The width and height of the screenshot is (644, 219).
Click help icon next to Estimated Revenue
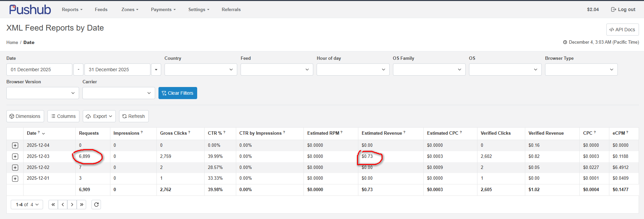point(404,132)
